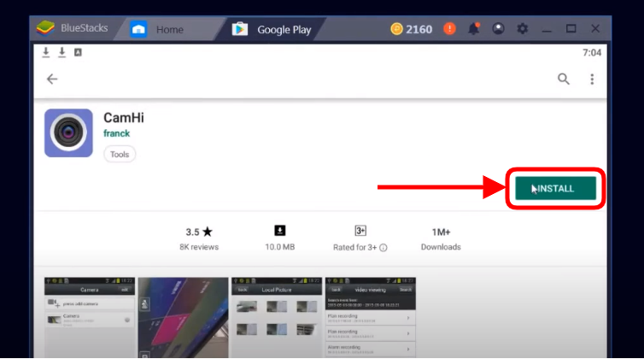Viewport: 644px width, 359px height.
Task: Open BlueStacks notifications bell
Action: tap(474, 29)
